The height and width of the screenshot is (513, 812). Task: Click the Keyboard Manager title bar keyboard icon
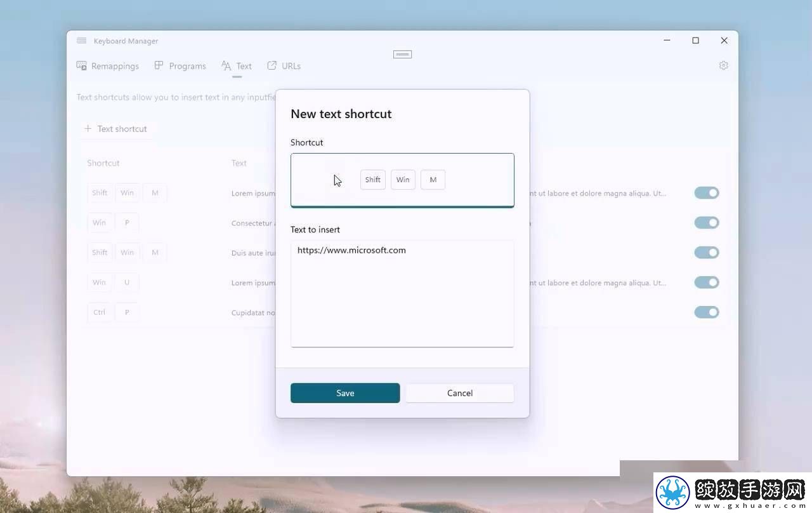point(81,41)
